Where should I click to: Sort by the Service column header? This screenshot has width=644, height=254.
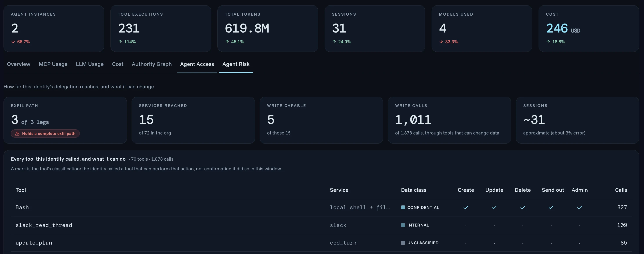coord(339,190)
